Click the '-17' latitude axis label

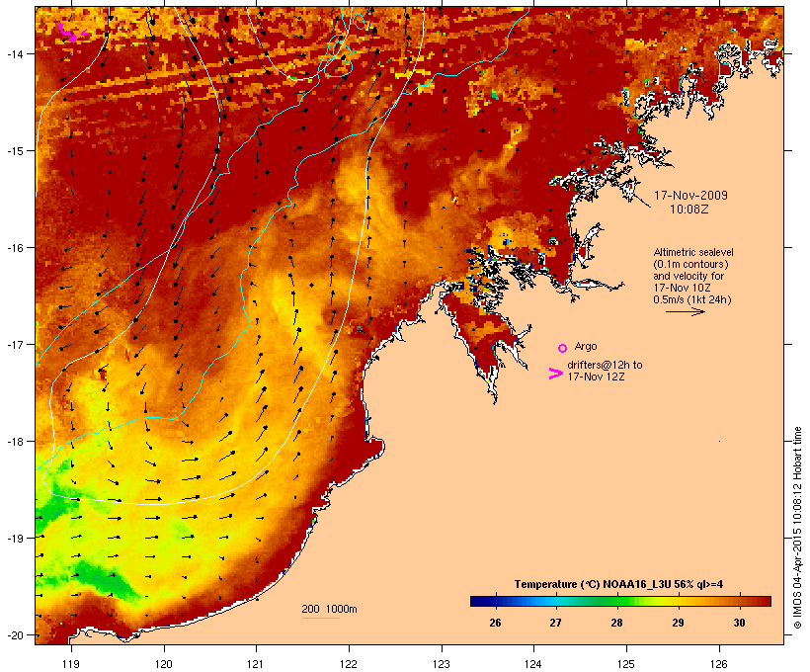14,344
